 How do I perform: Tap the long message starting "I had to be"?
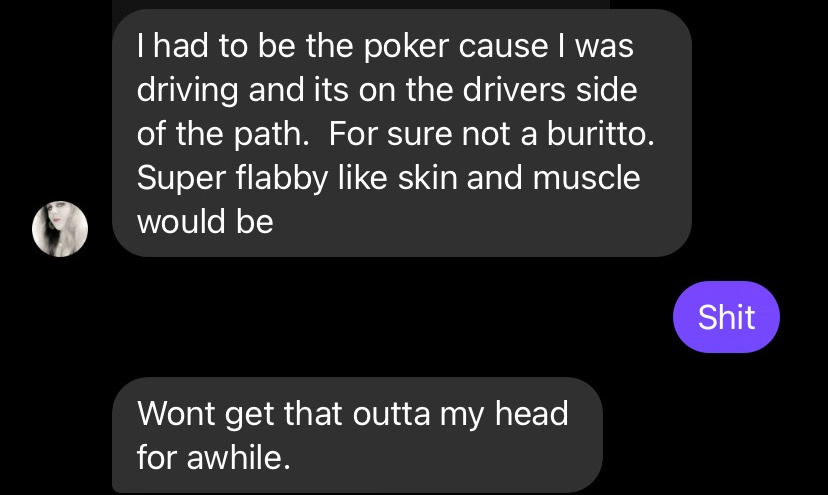point(402,133)
